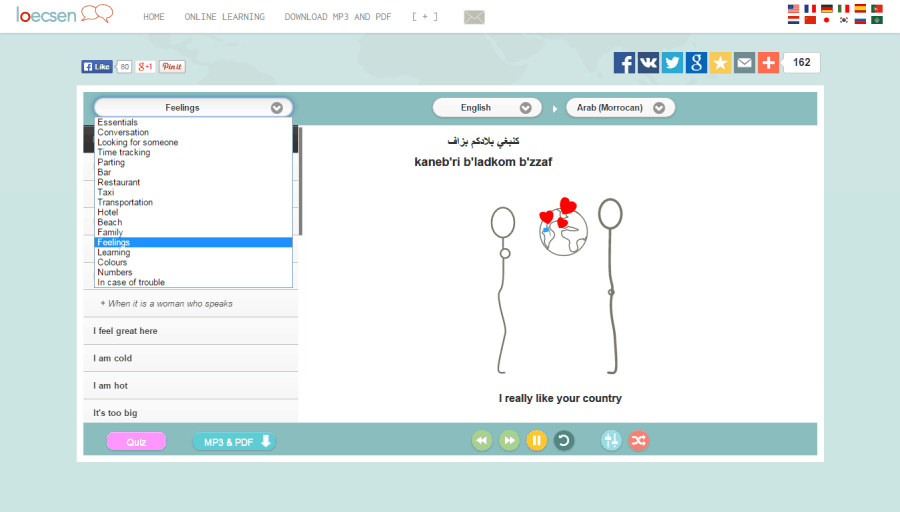This screenshot has height=512, width=900.
Task: Switch site language with the Japanese flag
Action: 827,20
